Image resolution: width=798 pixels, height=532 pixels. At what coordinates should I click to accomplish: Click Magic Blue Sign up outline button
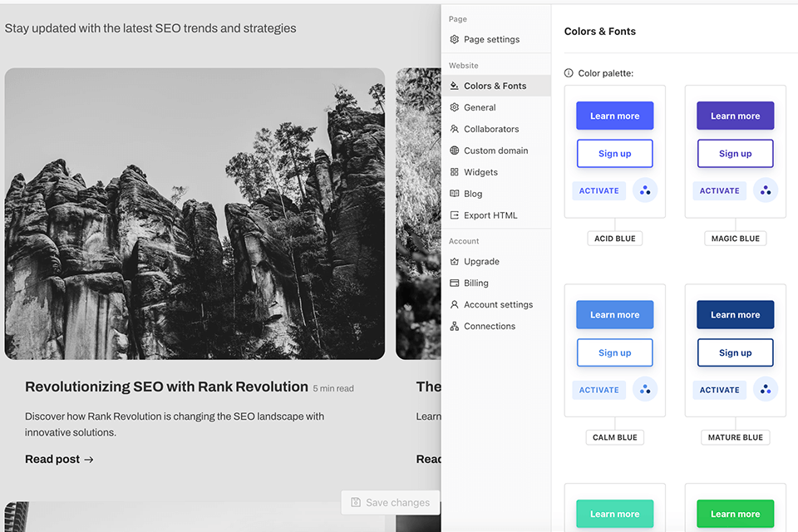coord(736,153)
